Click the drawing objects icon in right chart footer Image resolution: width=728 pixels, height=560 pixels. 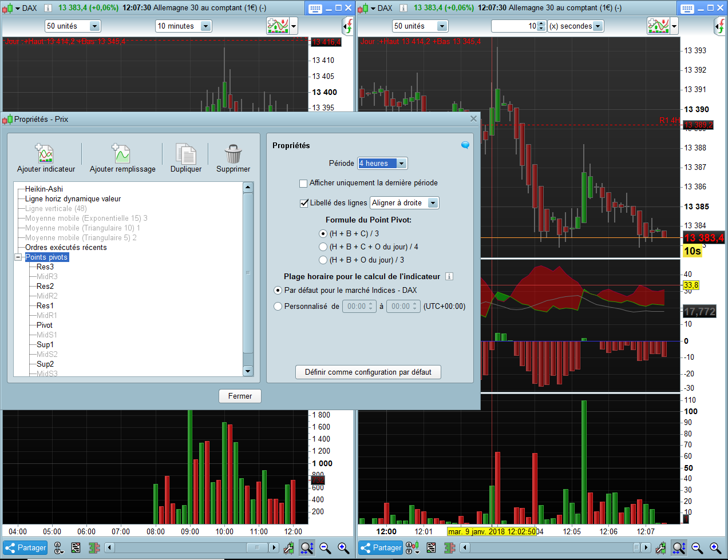pos(432,548)
